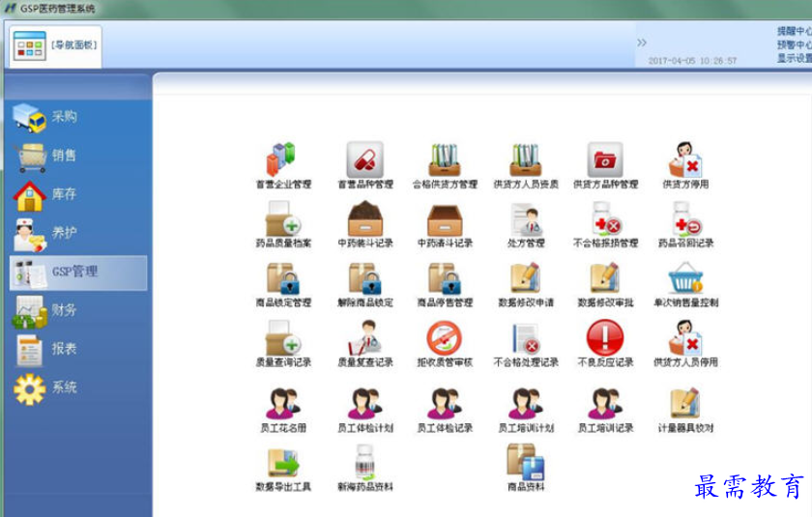Select 系统 in the sidebar
The height and width of the screenshot is (517, 812).
tap(77, 388)
